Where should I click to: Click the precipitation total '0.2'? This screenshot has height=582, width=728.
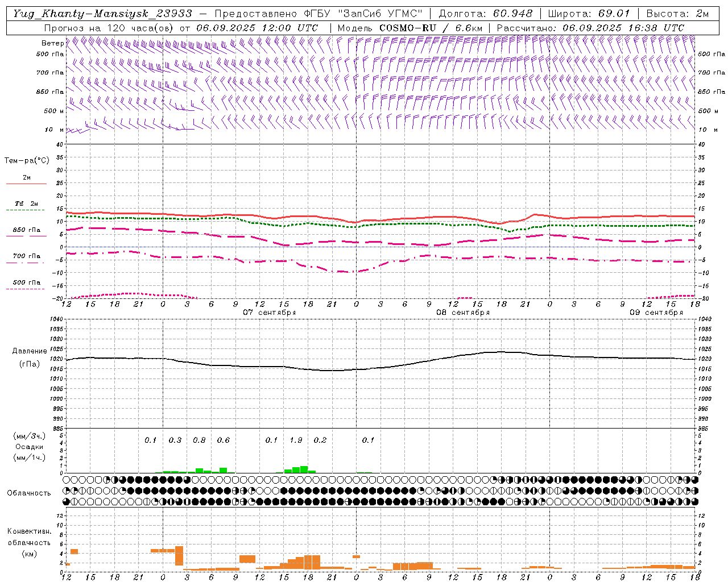tap(320, 440)
